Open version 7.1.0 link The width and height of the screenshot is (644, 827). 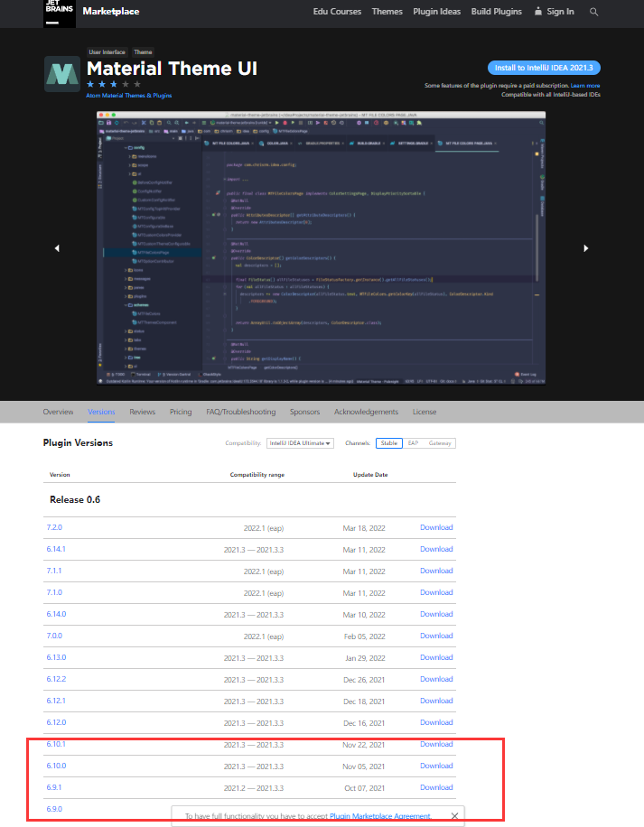click(54, 592)
